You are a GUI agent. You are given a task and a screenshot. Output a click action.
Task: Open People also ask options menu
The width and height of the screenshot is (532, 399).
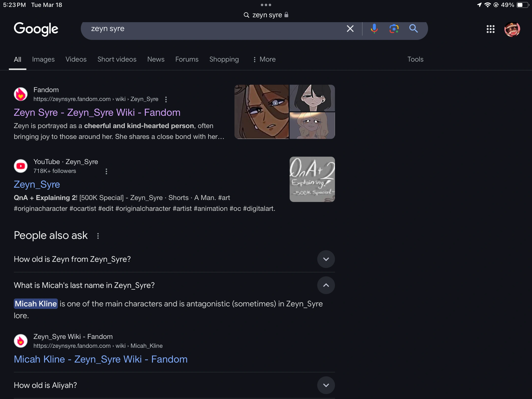[98, 236]
